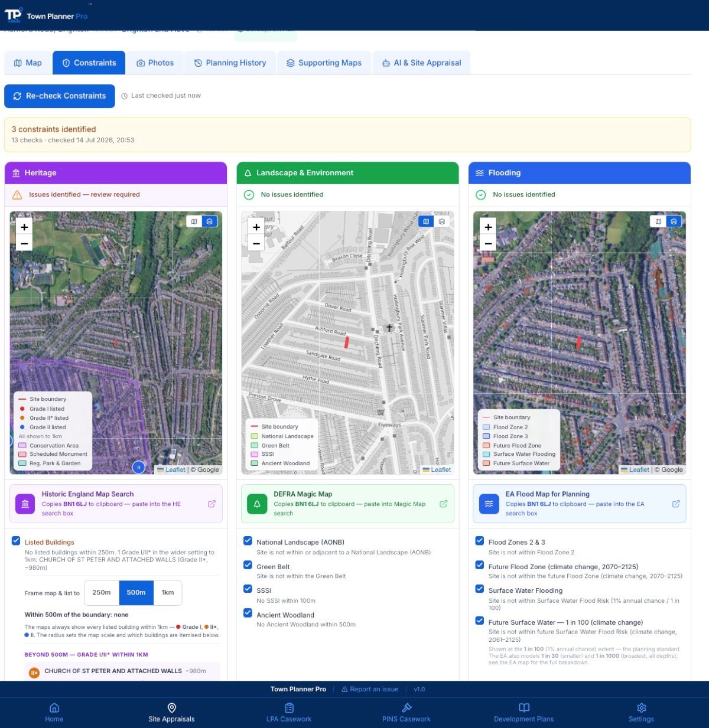Open the Photos tab
This screenshot has height=728, width=709.
pos(155,63)
